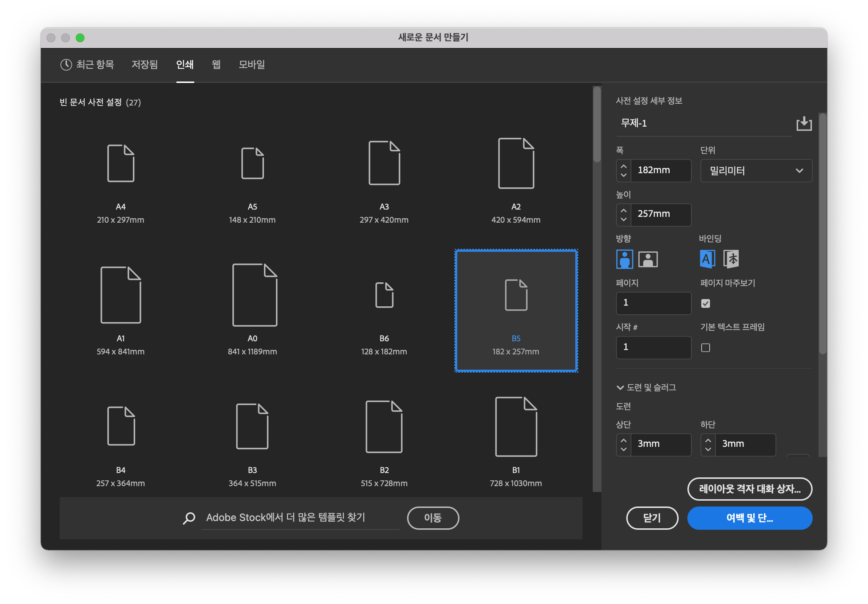Click the save document preset icon

pyautogui.click(x=804, y=123)
